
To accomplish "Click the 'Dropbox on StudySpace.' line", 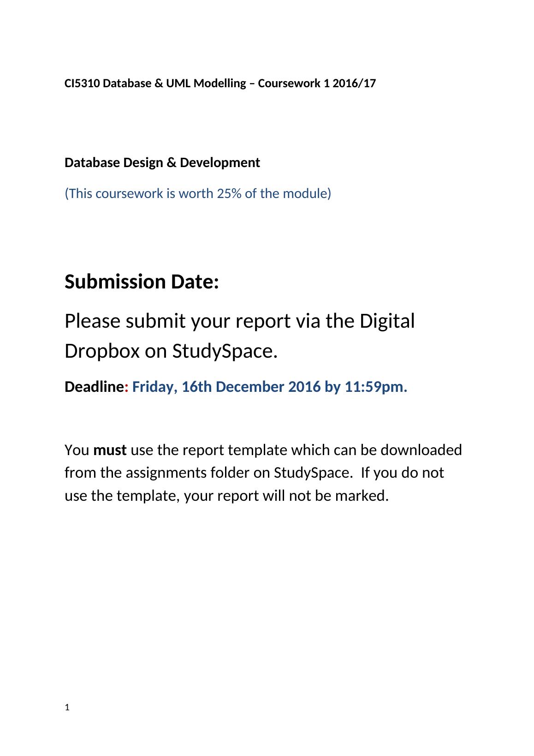I will coord(171,351).
